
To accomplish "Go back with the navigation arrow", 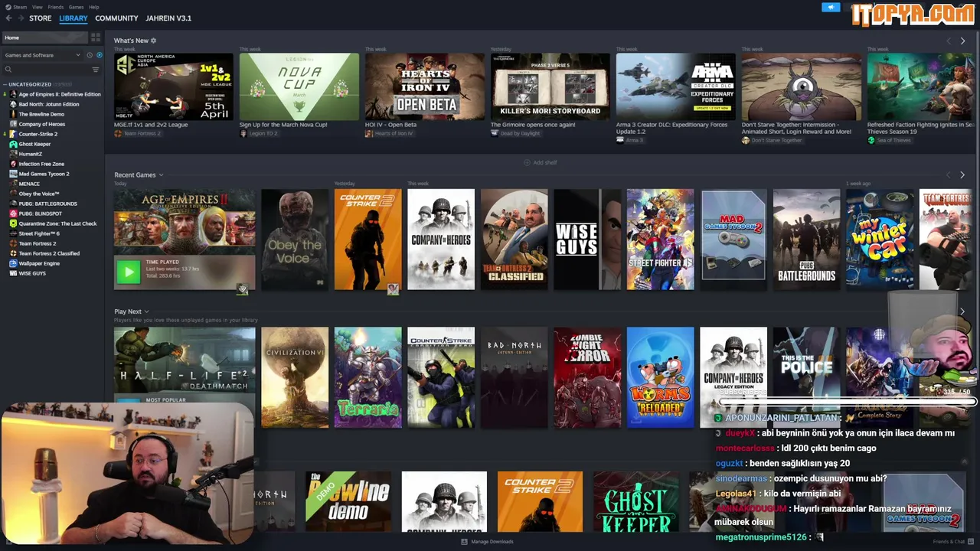I will coord(8,18).
